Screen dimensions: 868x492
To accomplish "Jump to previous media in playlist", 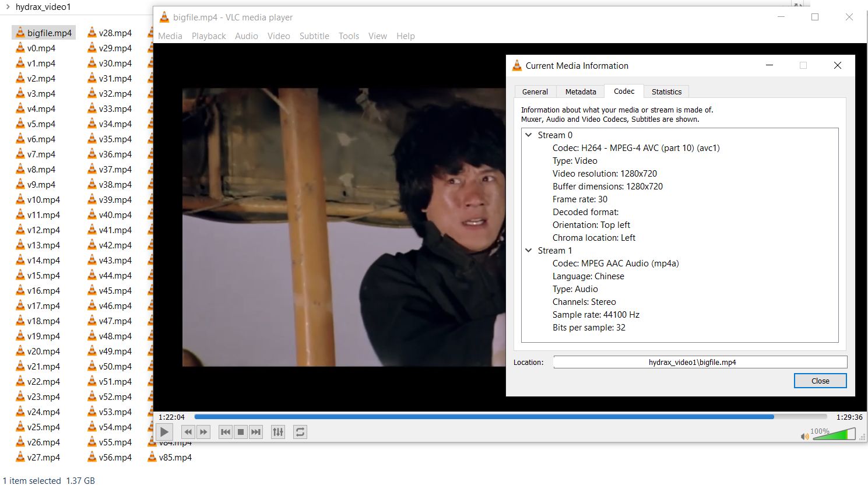I will coord(226,432).
